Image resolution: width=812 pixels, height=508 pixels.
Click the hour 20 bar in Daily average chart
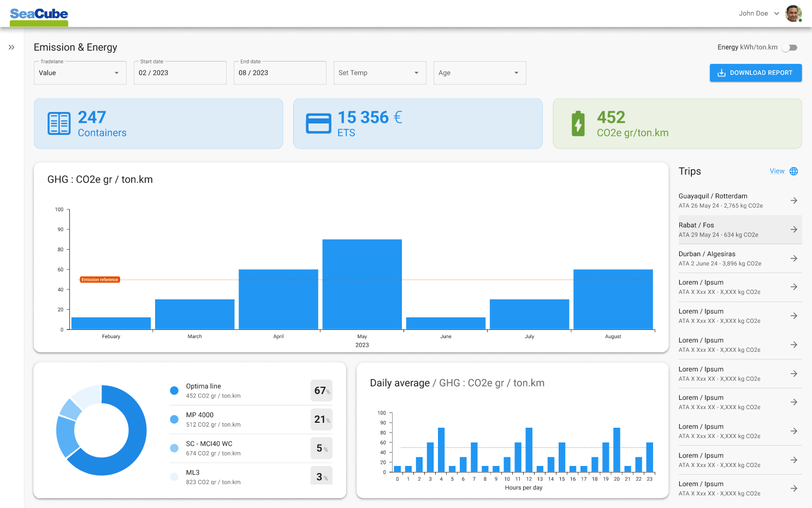click(617, 450)
